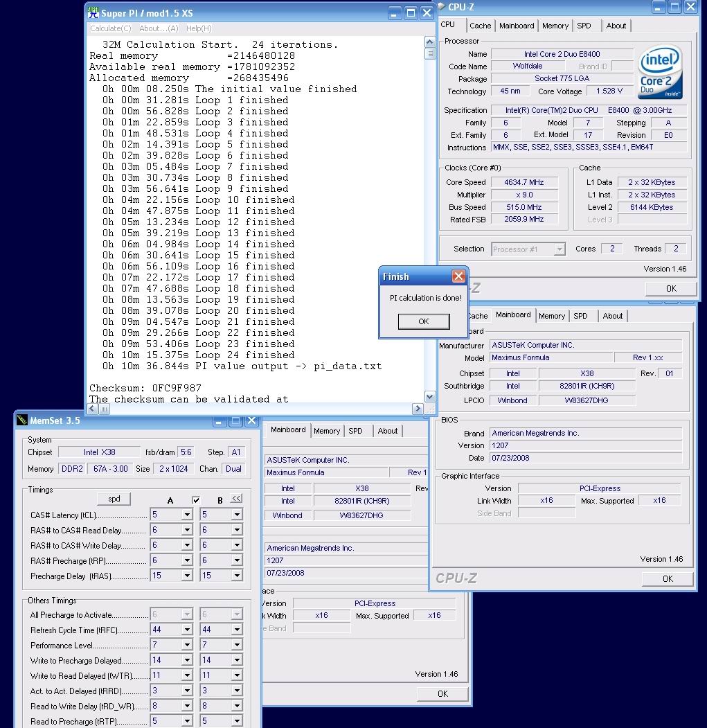Click OK in top CPU-Z window
The width and height of the screenshot is (707, 728).
tap(671, 289)
